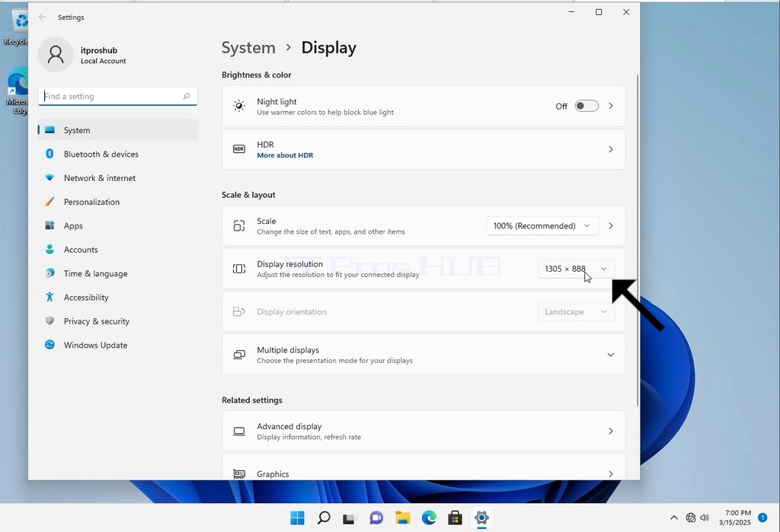Click the Settings gear on the taskbar
This screenshot has width=780, height=532.
click(x=481, y=518)
